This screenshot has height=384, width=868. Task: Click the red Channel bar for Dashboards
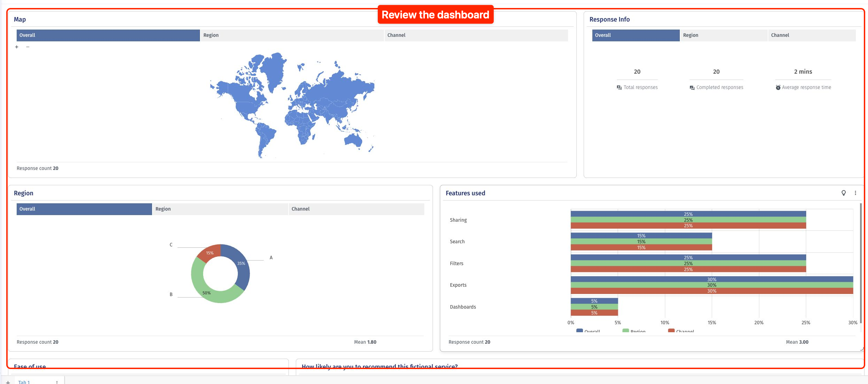(x=594, y=313)
